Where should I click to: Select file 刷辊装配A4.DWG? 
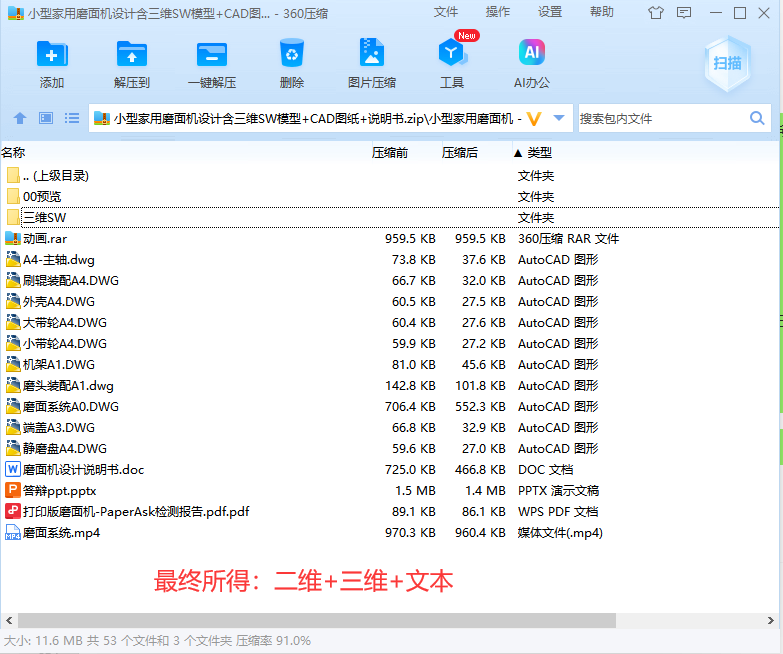[x=71, y=281]
